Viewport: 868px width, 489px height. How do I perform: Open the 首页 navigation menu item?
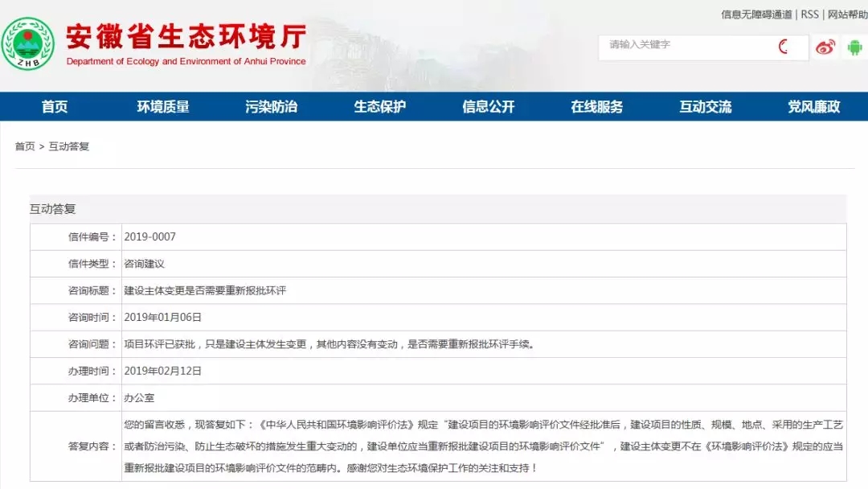tap(55, 106)
